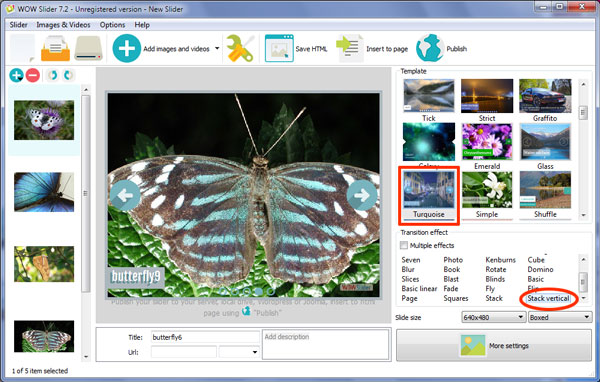The width and height of the screenshot is (600, 382).
Task: Select the Glass template thumbnail
Action: (545, 142)
